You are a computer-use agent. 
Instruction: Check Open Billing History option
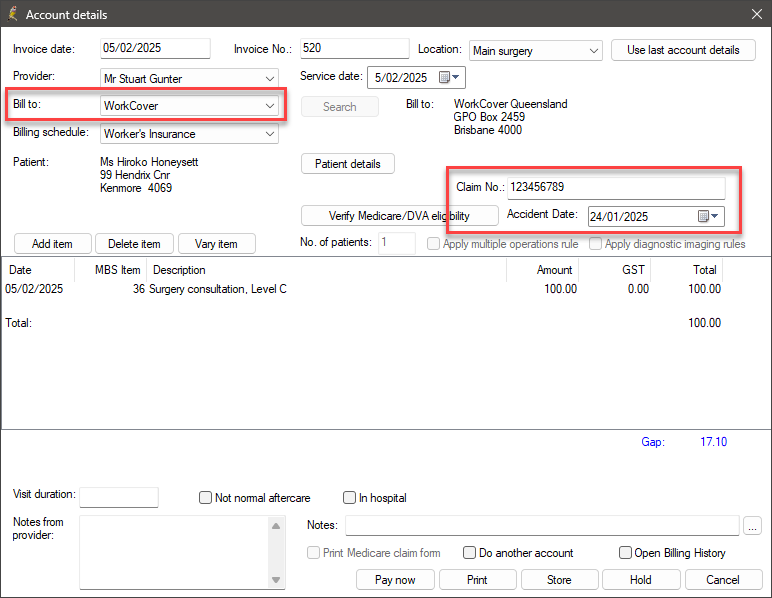(625, 553)
